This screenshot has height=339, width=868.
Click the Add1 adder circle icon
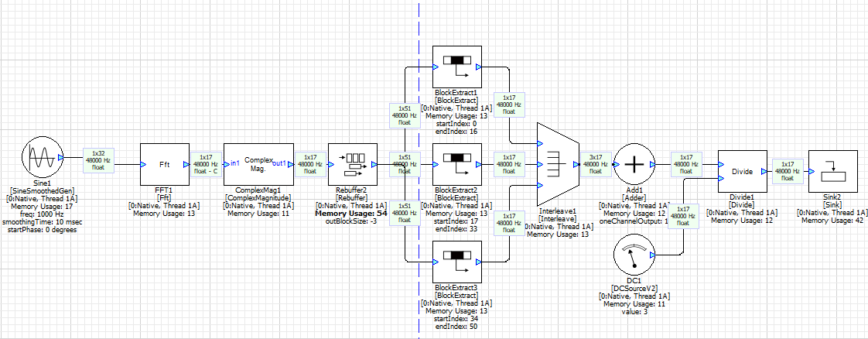click(634, 165)
